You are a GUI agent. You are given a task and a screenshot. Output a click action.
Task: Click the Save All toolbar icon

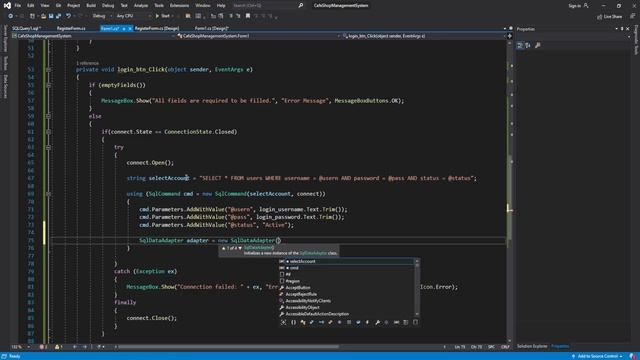pos(58,16)
